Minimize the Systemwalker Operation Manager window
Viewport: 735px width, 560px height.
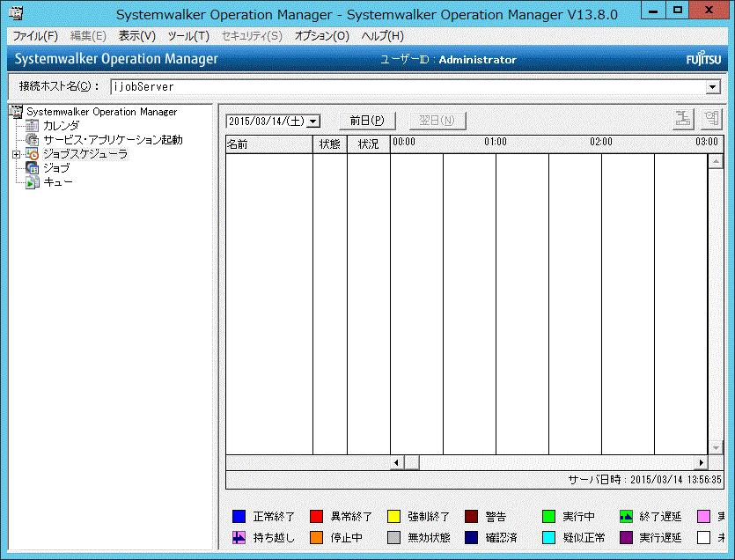pyautogui.click(x=653, y=10)
